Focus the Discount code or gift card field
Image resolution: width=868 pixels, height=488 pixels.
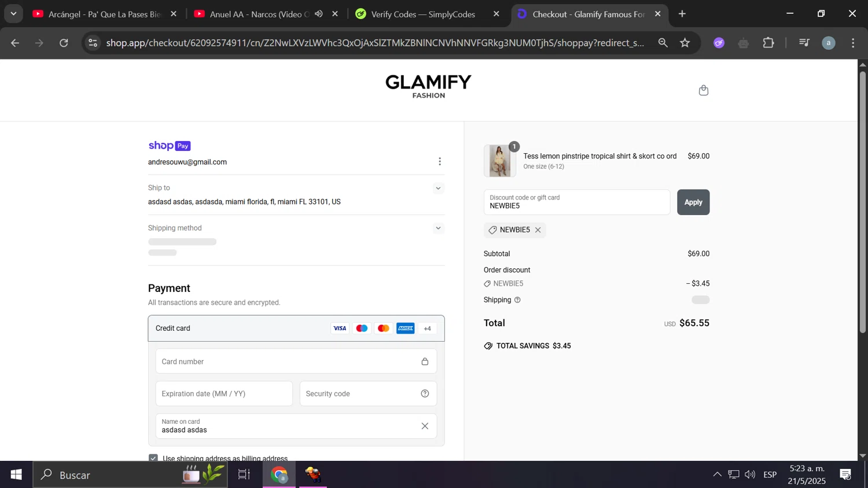576,202
